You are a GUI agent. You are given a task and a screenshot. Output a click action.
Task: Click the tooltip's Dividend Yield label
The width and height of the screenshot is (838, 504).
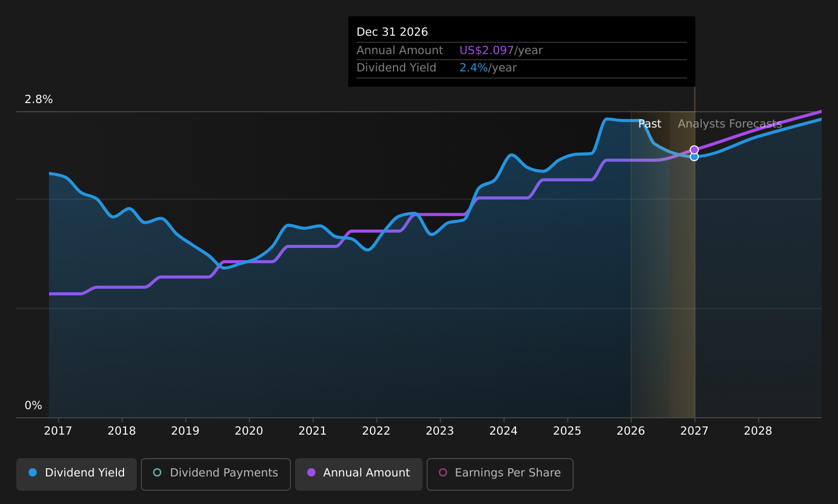[x=396, y=68]
